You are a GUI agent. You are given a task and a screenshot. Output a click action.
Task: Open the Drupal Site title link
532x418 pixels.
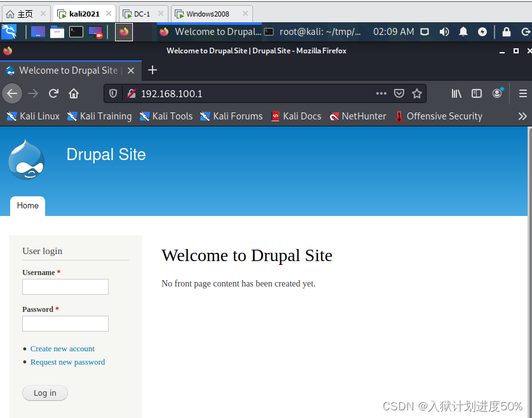click(x=106, y=154)
